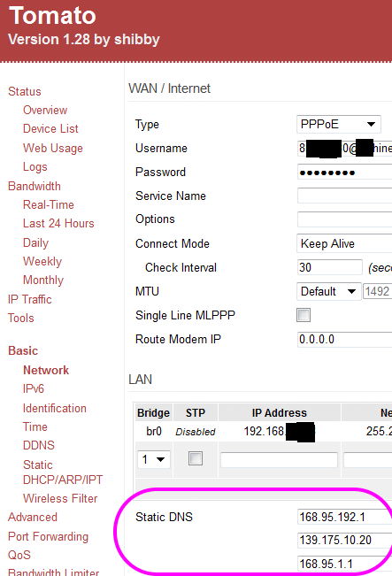This screenshot has width=392, height=576.
Task: Open the QoS section
Action: pos(19,555)
